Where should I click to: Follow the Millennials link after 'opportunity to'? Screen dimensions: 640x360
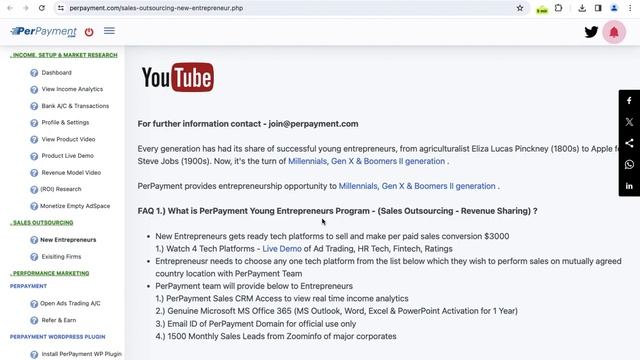[417, 186]
